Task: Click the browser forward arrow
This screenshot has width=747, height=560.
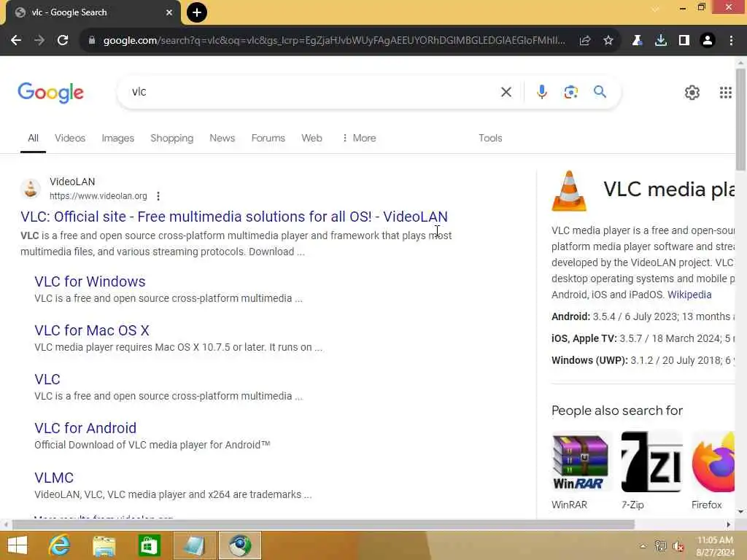Action: click(39, 40)
